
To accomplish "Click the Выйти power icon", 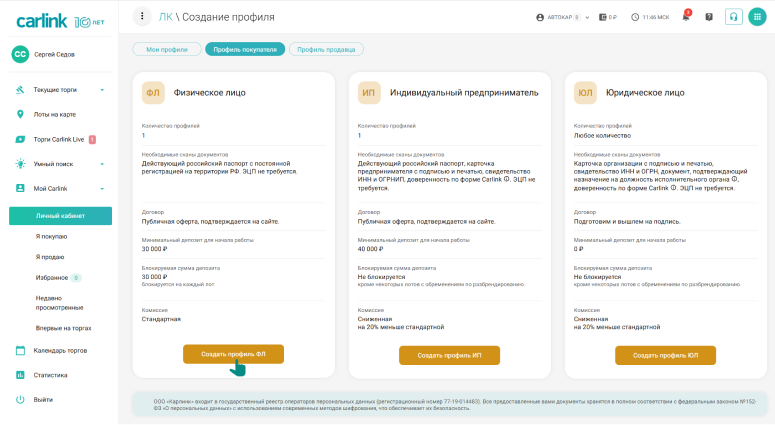I will [x=20, y=399].
